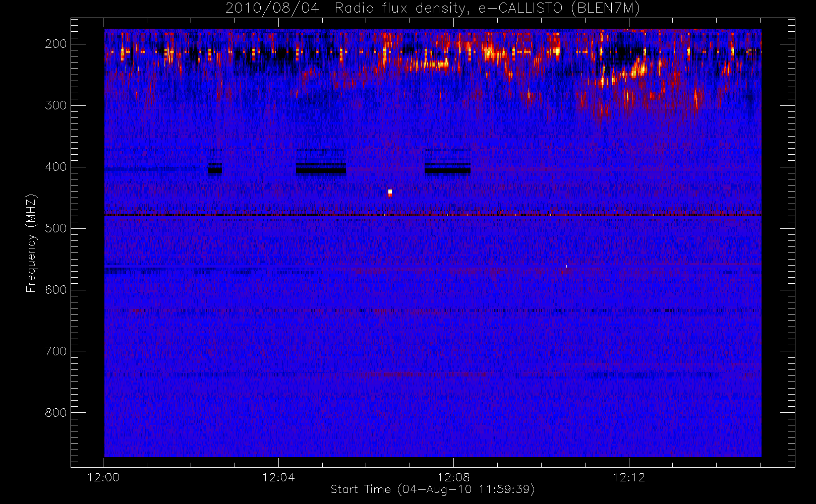Screen dimensions: 816x504
Task: Click the 'Start Time (04-Aug-10 11:59:39)' label
Action: pos(432,489)
